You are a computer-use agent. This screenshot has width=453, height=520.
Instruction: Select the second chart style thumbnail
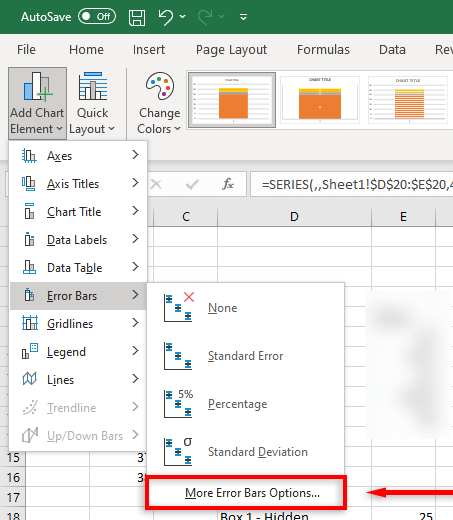pyautogui.click(x=320, y=100)
